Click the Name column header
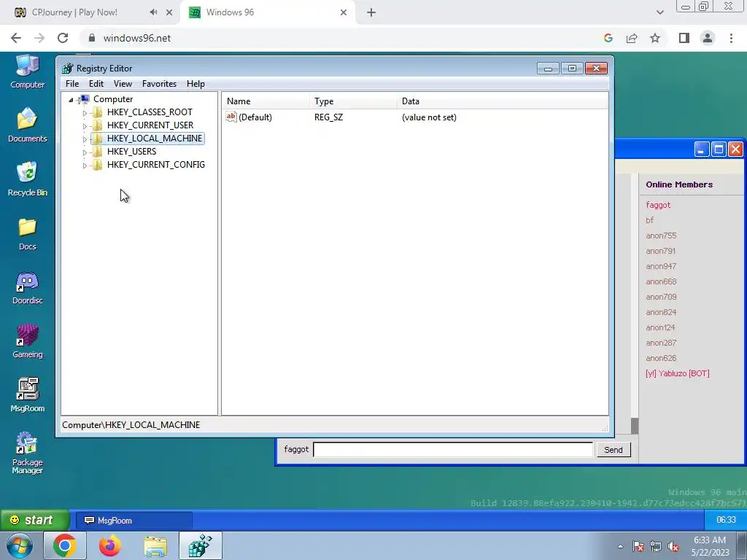The width and height of the screenshot is (747, 560). 266,101
